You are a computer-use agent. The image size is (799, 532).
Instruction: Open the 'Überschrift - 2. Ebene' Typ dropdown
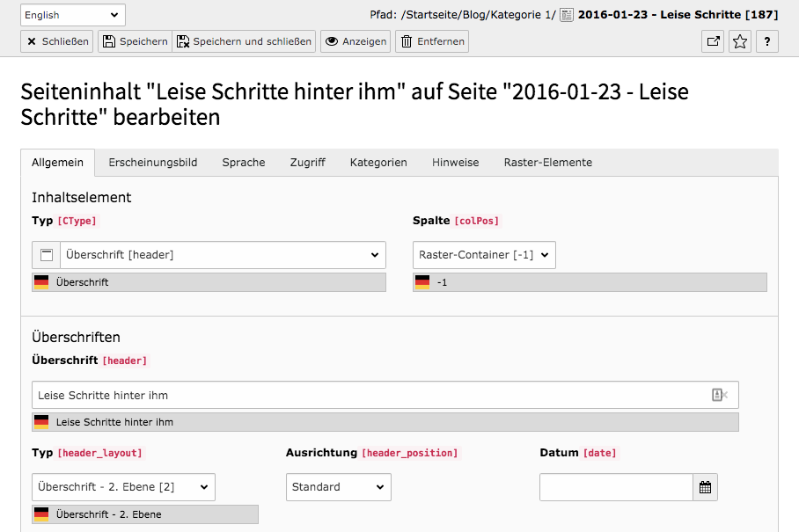123,486
